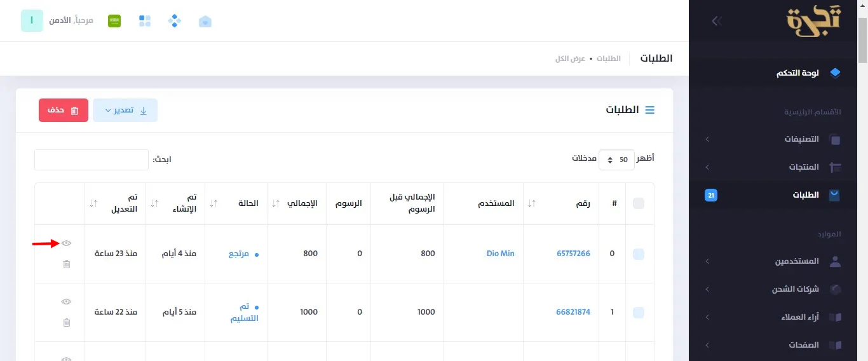View order 66821874 via its eye icon
Viewport: 868px width, 361px height.
(x=67, y=301)
